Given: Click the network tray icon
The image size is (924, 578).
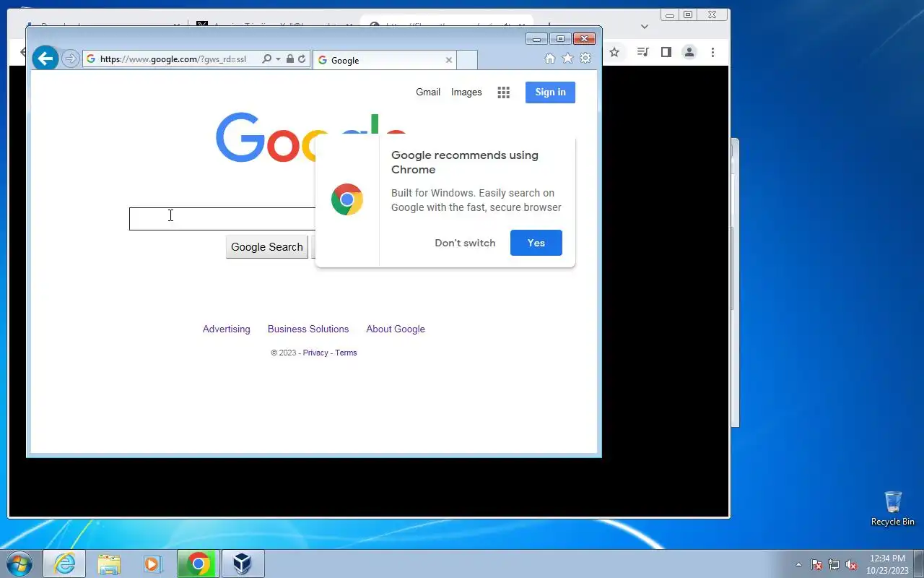Looking at the screenshot, I should click(x=834, y=564).
